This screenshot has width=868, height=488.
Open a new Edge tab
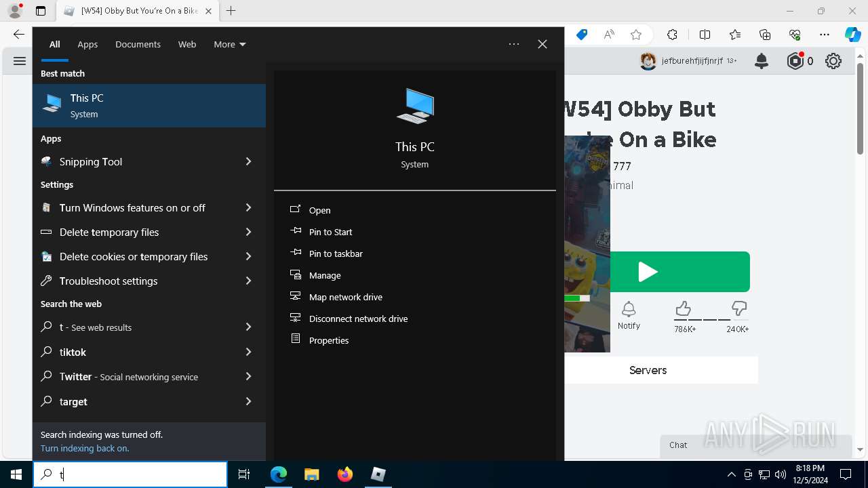[231, 11]
